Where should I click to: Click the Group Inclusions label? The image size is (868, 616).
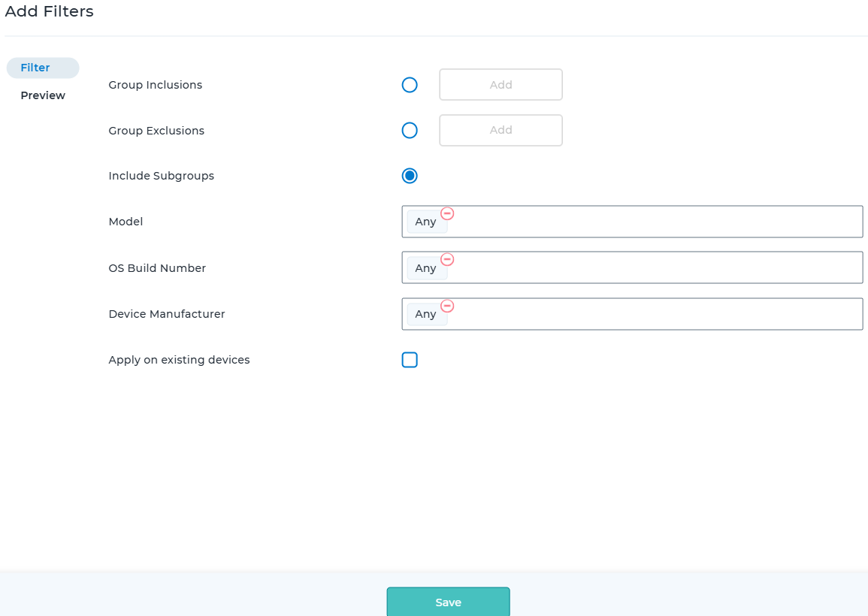click(x=156, y=85)
